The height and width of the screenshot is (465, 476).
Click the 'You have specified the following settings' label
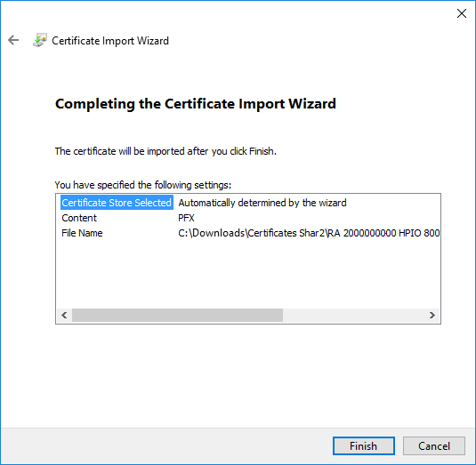pos(143,185)
